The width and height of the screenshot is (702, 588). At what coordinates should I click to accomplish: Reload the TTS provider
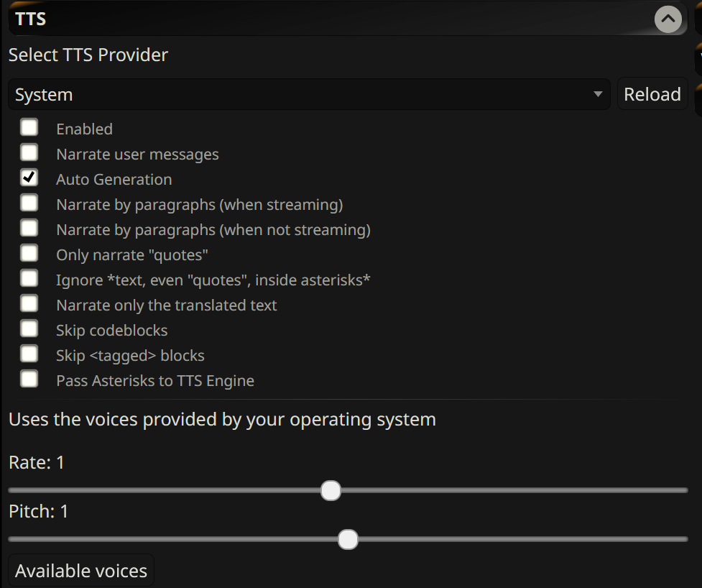point(652,94)
